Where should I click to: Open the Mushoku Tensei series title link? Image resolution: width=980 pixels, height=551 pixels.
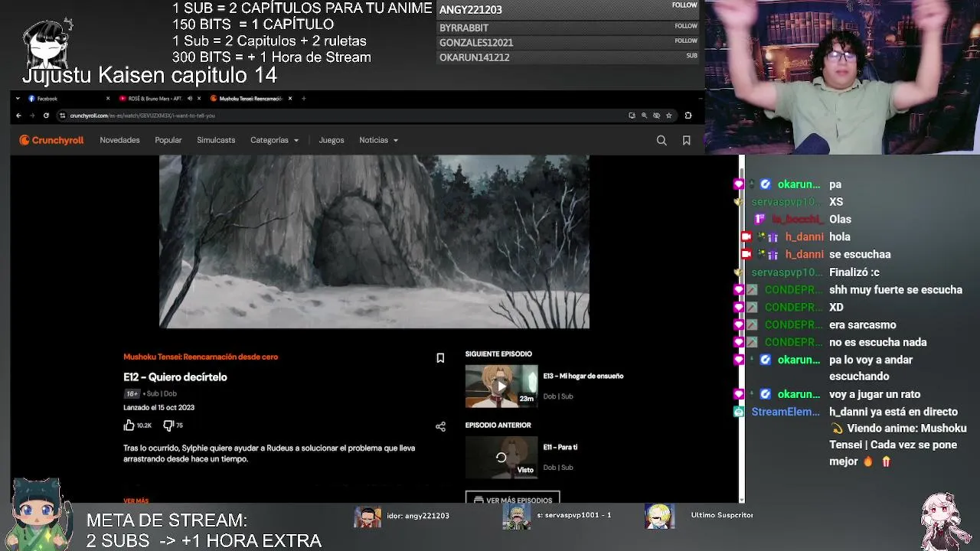(201, 357)
